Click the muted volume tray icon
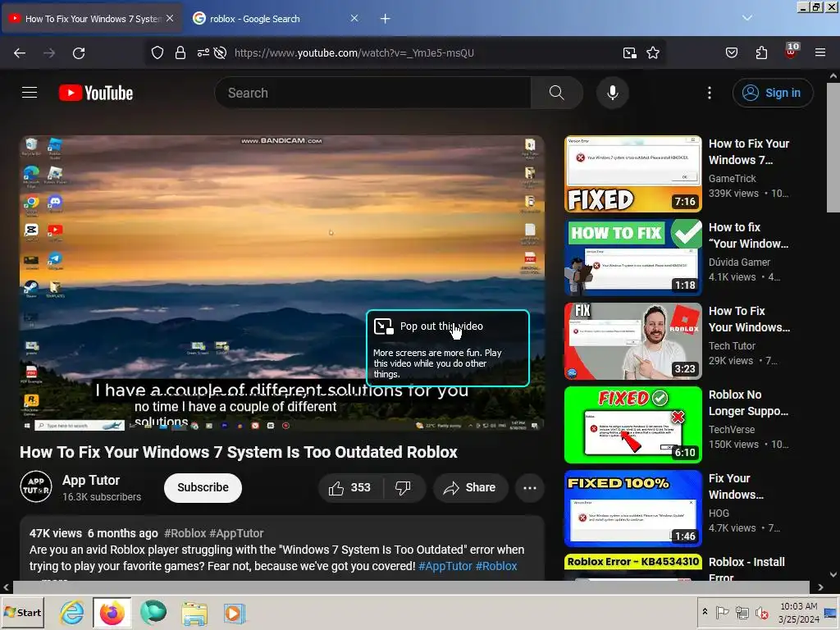Viewport: 840px width, 630px height. coord(761,612)
